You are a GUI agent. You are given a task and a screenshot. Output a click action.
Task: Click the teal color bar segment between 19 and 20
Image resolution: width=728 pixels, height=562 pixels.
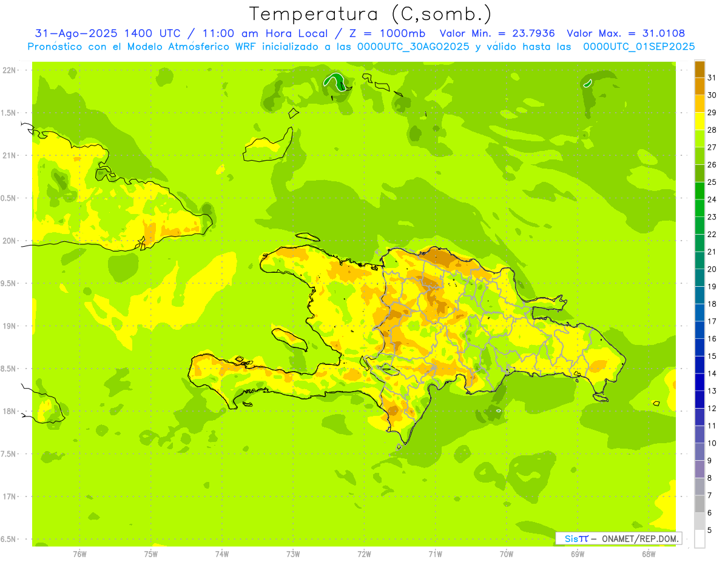click(699, 278)
